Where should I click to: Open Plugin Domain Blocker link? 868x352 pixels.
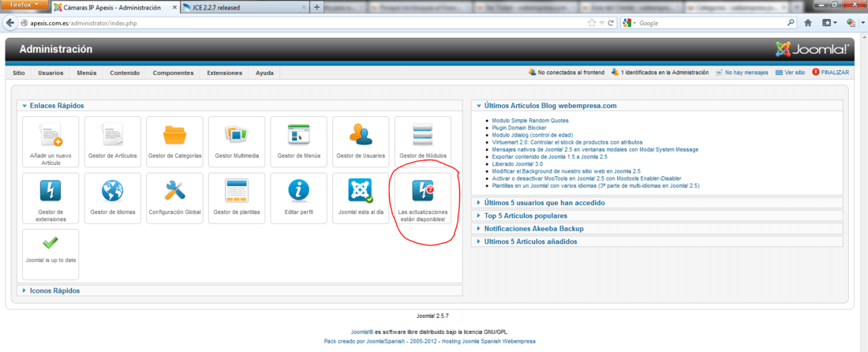click(x=518, y=127)
